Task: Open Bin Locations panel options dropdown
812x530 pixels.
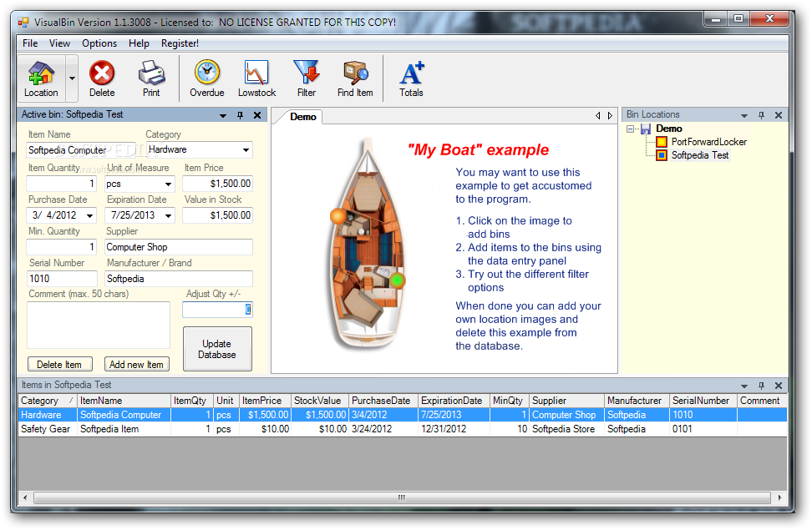Action: (x=744, y=115)
